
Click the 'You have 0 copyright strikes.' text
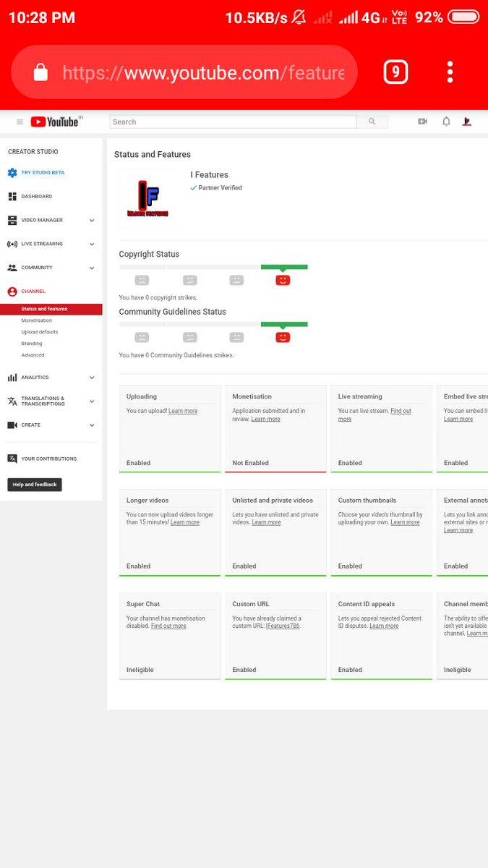click(x=158, y=297)
